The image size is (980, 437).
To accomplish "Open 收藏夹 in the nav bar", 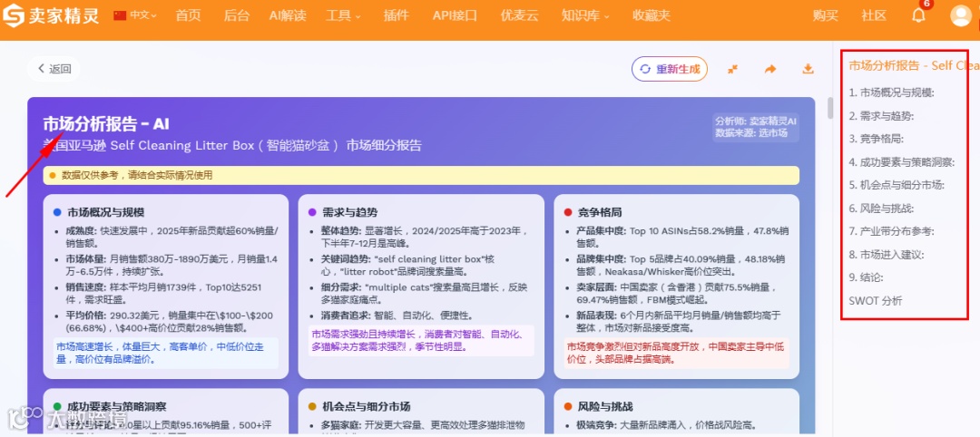I will click(651, 15).
